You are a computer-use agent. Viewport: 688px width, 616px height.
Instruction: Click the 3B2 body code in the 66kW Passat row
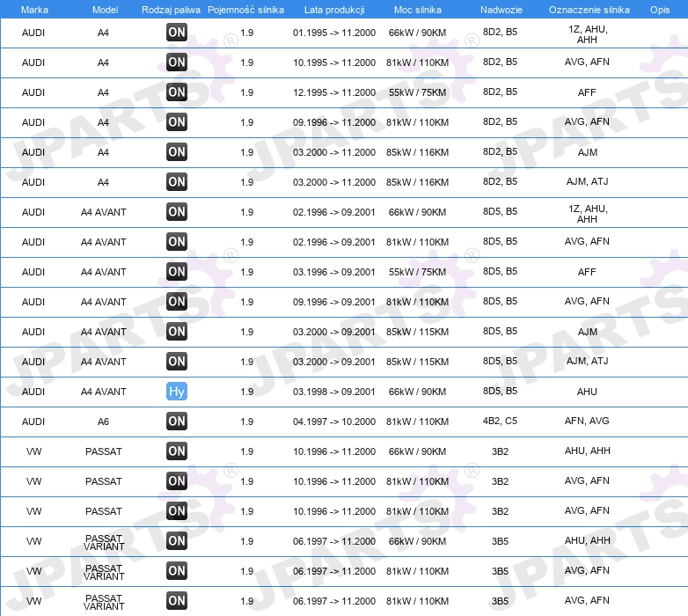pos(500,451)
